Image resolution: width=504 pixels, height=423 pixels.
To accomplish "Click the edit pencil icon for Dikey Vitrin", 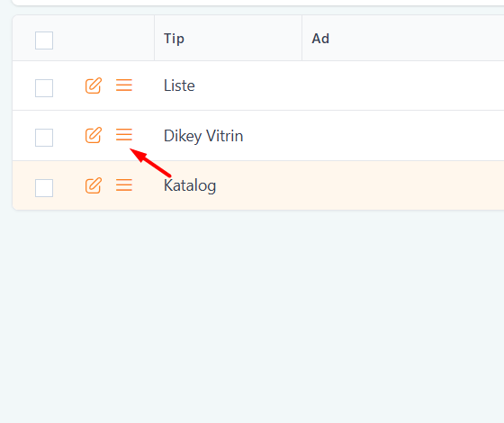I will click(94, 135).
